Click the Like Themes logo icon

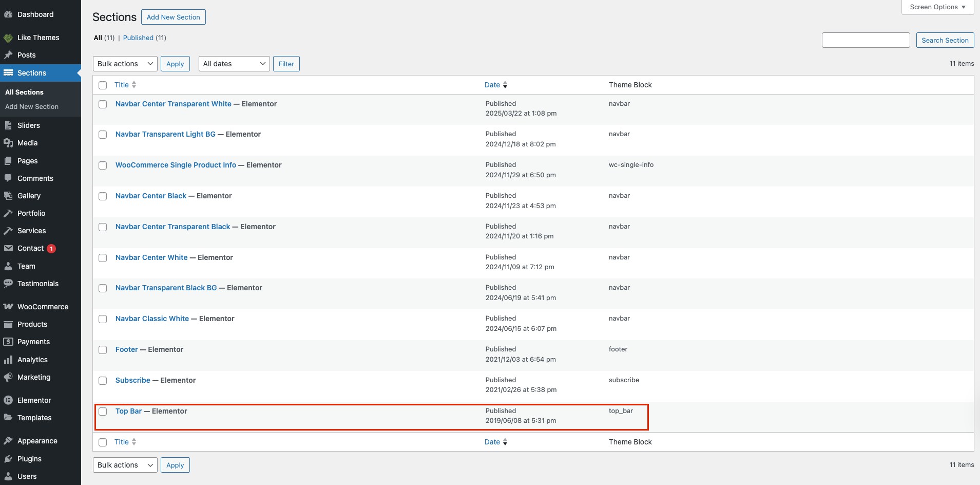pos(8,38)
